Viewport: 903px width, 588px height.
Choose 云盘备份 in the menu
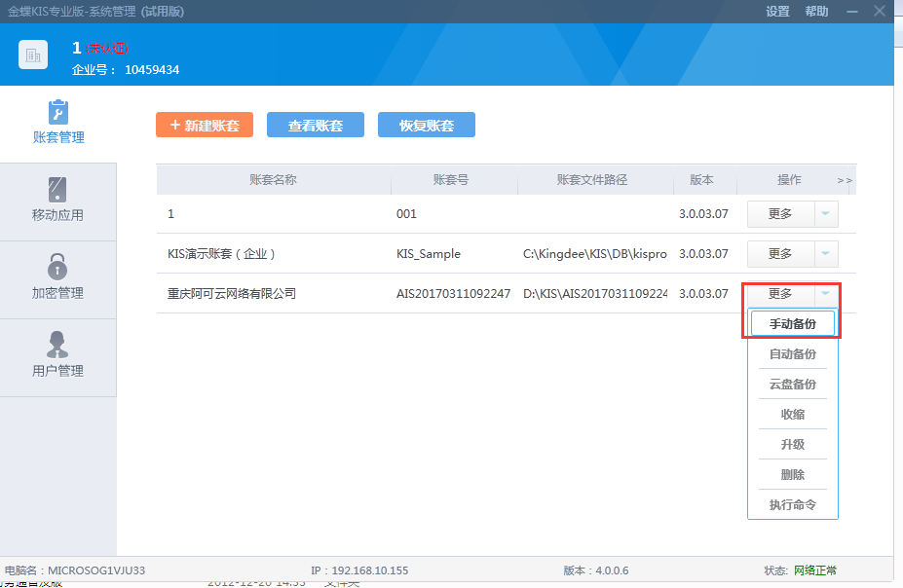point(792,385)
